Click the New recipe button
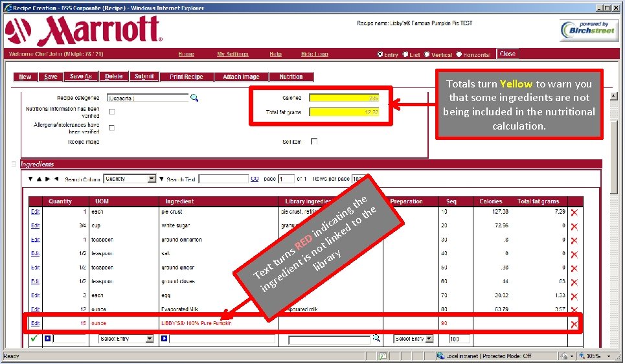This screenshot has height=364, width=625. coord(25,76)
